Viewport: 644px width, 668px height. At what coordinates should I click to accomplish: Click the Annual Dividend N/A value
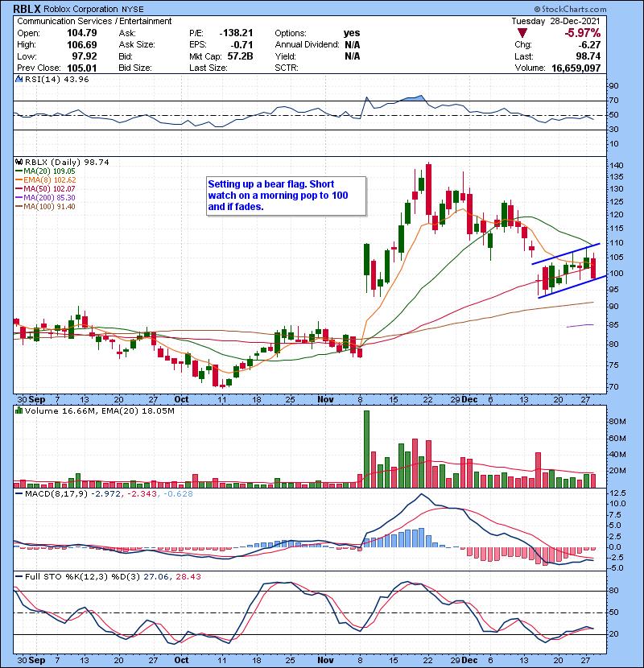[x=352, y=45]
